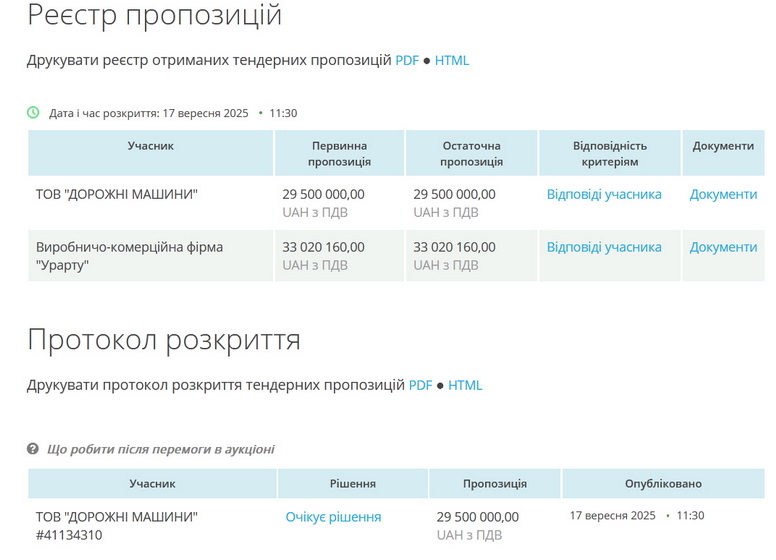Click participant name with code #41134310
The image size is (776, 560).
[116, 526]
